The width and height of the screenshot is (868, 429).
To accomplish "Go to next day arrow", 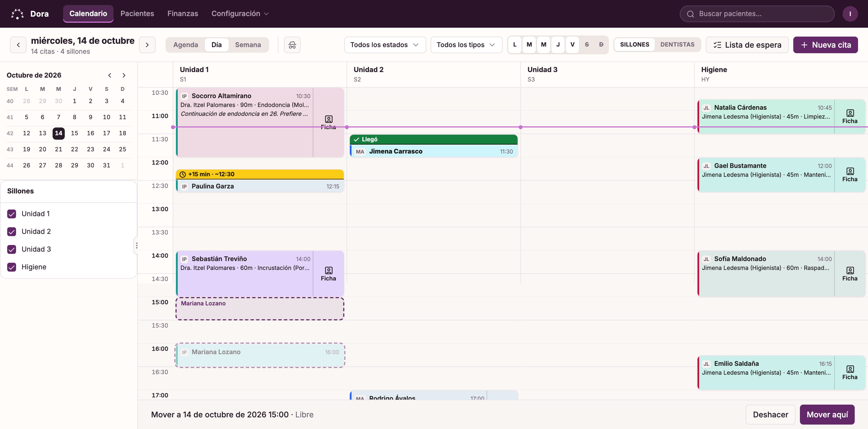I will [147, 45].
